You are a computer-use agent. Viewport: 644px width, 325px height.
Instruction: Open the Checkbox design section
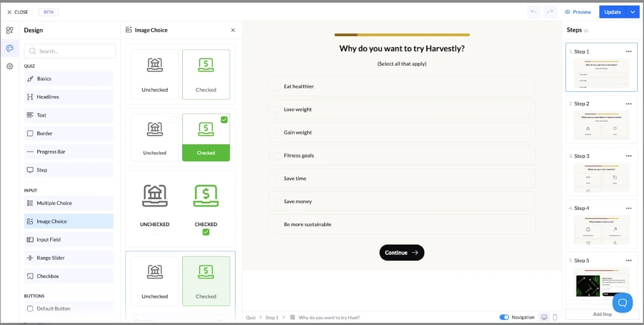(x=68, y=276)
